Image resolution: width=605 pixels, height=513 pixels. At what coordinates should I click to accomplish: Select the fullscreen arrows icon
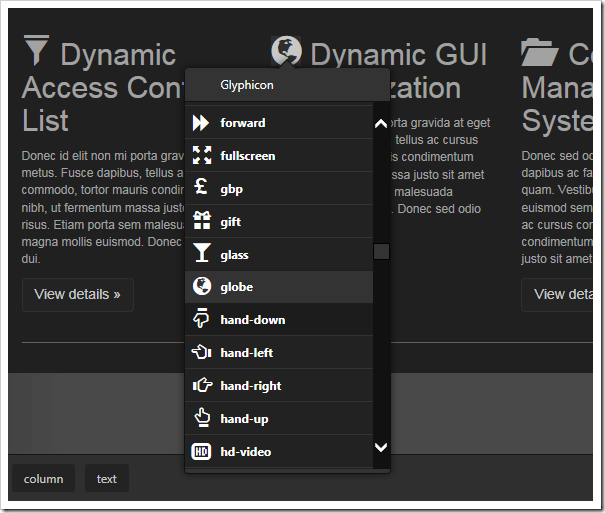[201, 156]
